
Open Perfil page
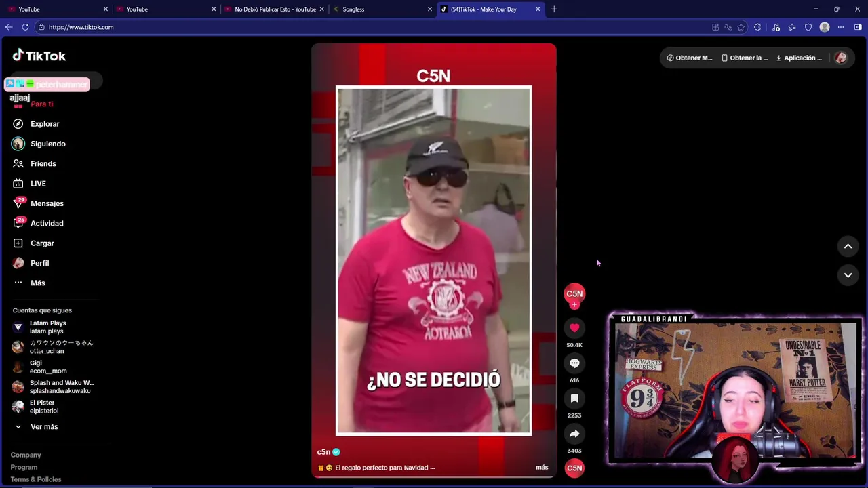(39, 263)
